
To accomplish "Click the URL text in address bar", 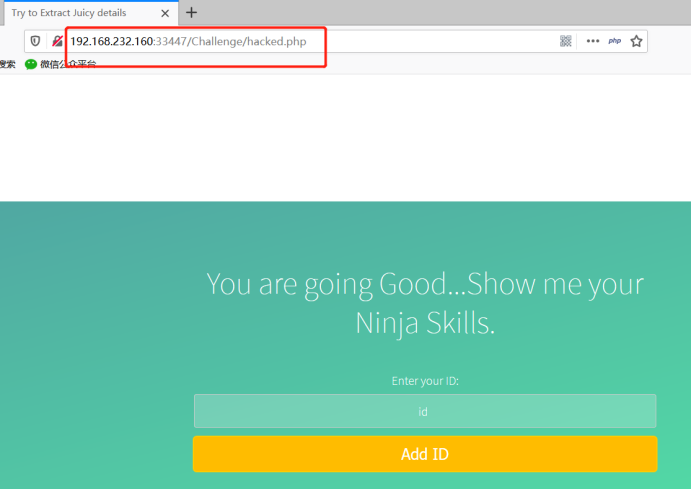I will point(188,41).
